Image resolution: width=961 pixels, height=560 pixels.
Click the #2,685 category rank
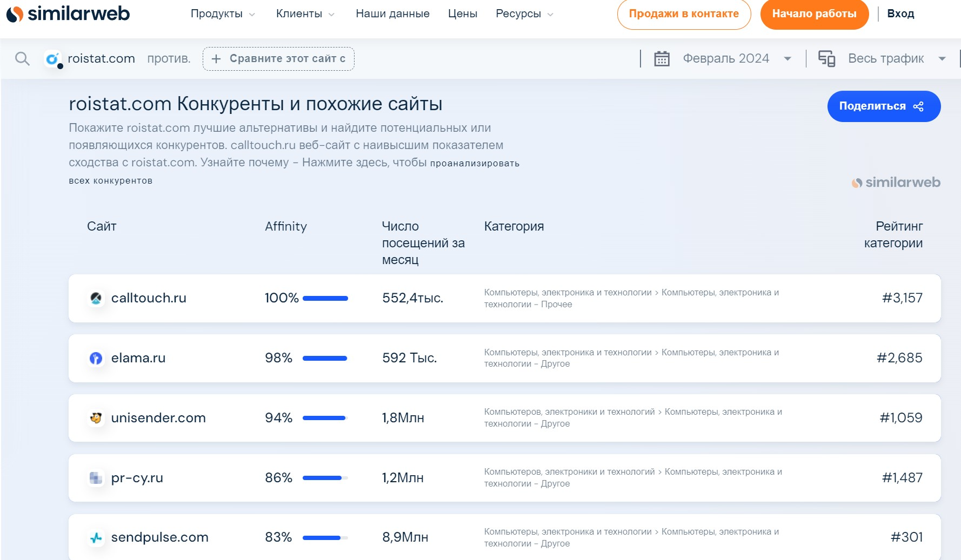899,358
